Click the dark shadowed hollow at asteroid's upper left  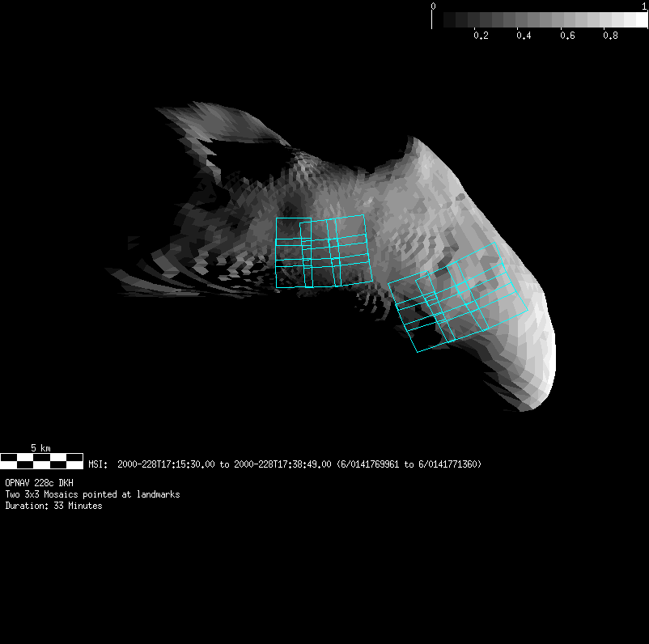coord(243,155)
